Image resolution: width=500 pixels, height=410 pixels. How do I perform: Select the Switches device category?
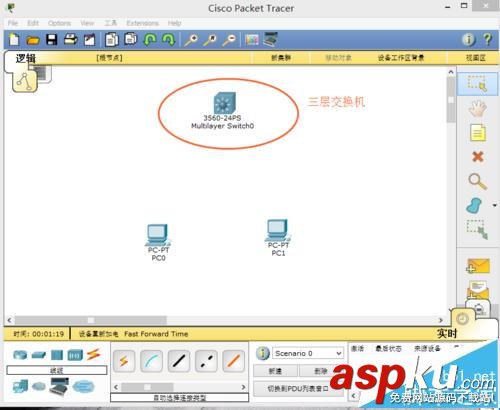(x=39, y=355)
